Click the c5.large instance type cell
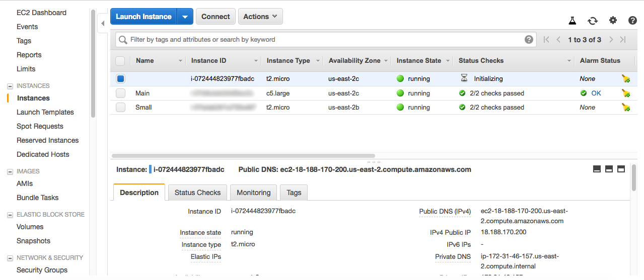This screenshot has width=644, height=280. (x=278, y=93)
